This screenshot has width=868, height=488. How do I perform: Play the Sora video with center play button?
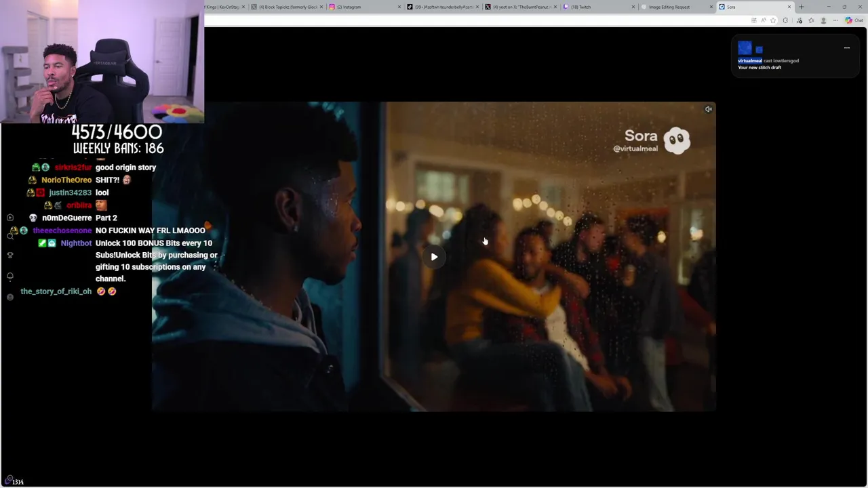[434, 257]
